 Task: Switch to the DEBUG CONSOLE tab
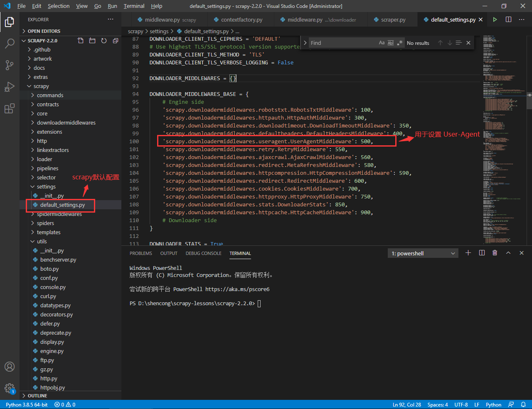(204, 253)
